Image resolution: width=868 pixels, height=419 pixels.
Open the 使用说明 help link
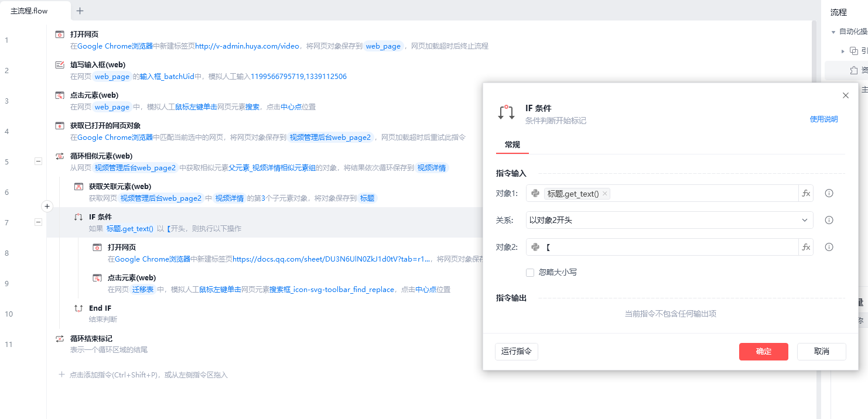click(x=823, y=119)
